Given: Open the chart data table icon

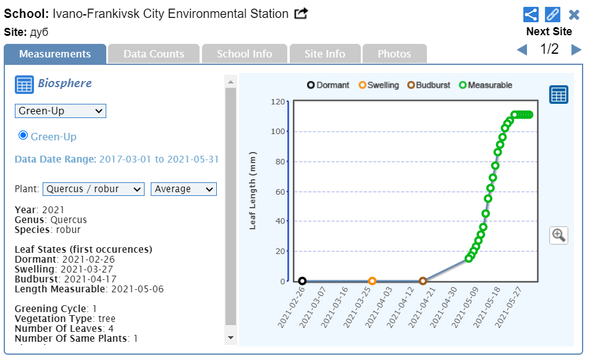Looking at the screenshot, I should click(558, 95).
